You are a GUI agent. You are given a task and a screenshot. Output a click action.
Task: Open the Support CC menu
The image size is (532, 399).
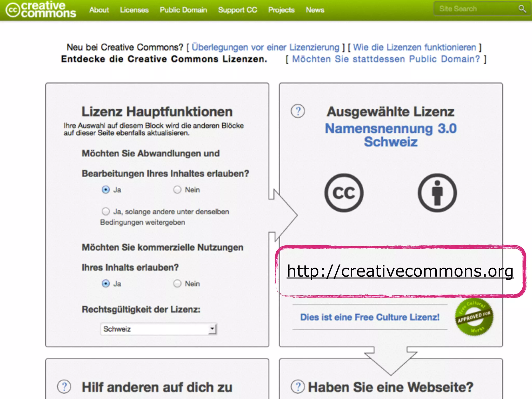pyautogui.click(x=238, y=10)
